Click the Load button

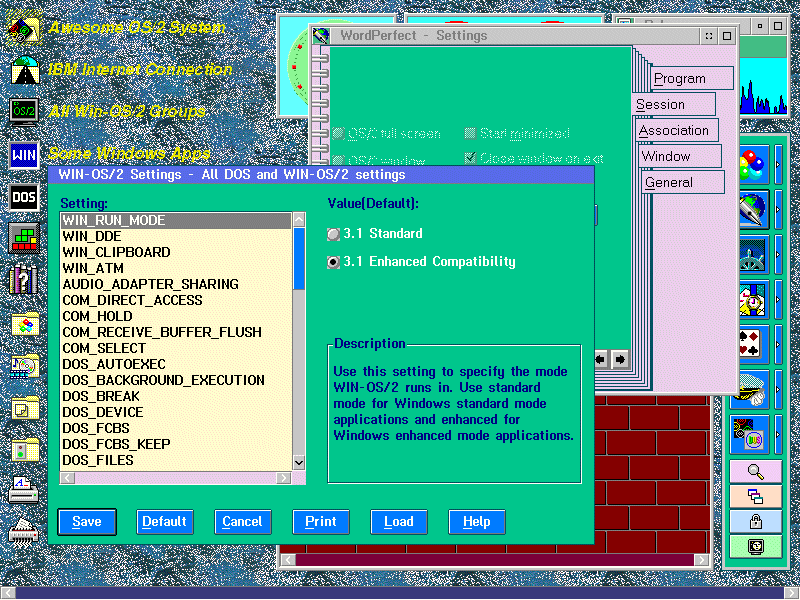coord(398,521)
